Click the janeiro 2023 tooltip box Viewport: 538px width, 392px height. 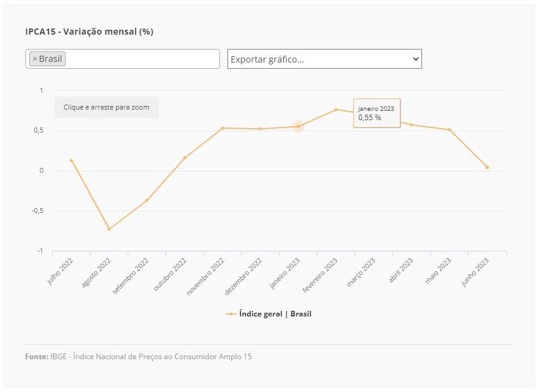(x=377, y=113)
